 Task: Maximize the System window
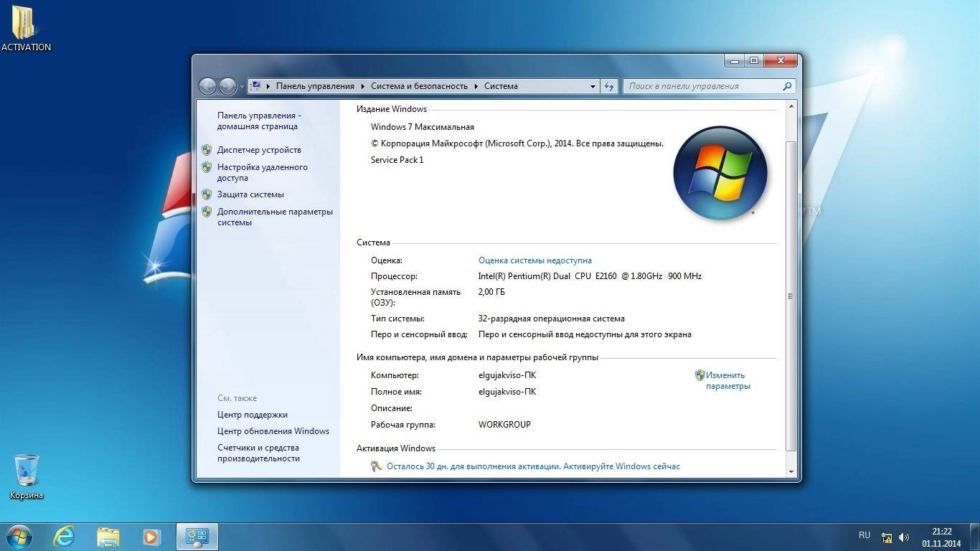(754, 61)
